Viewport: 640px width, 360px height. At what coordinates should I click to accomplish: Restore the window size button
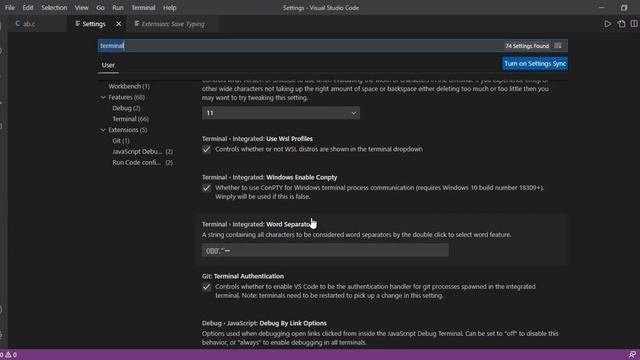[624, 8]
